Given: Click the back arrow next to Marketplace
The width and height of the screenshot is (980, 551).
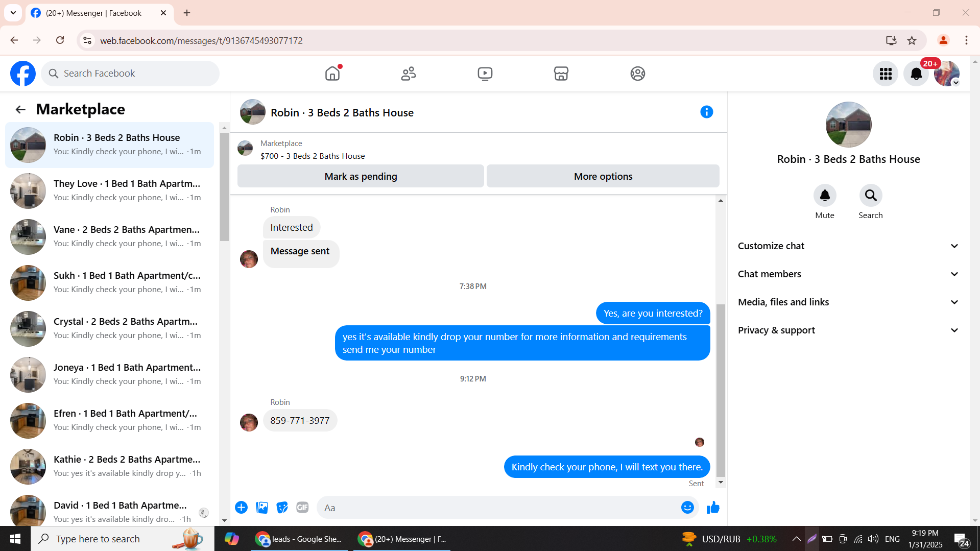Looking at the screenshot, I should 20,109.
